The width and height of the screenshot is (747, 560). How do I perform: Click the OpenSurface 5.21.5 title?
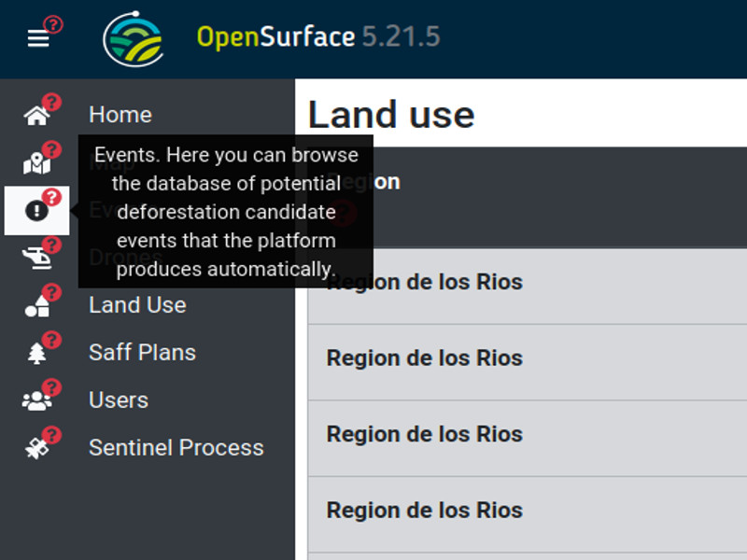318,37
